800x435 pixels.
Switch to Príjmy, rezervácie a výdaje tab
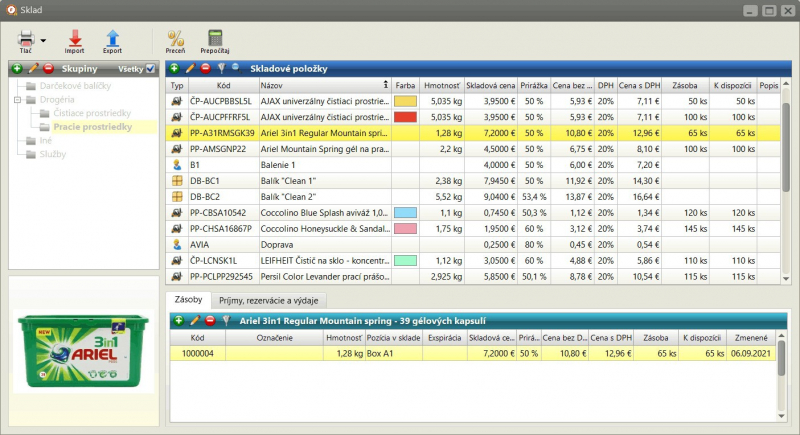click(268, 300)
